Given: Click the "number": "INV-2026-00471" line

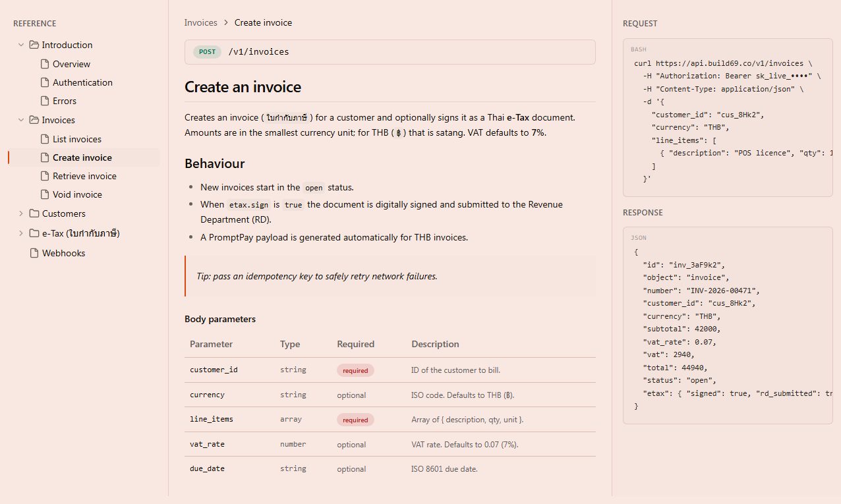Looking at the screenshot, I should [702, 291].
